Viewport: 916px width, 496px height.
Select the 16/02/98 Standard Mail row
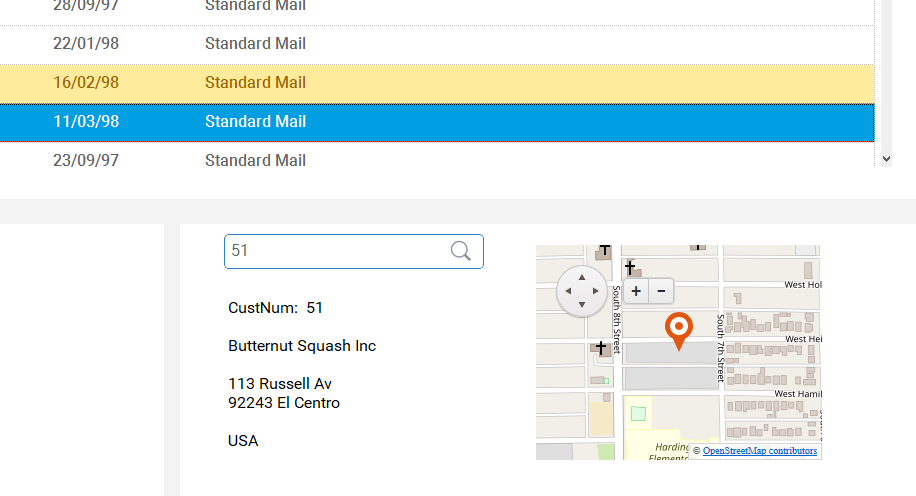437,83
